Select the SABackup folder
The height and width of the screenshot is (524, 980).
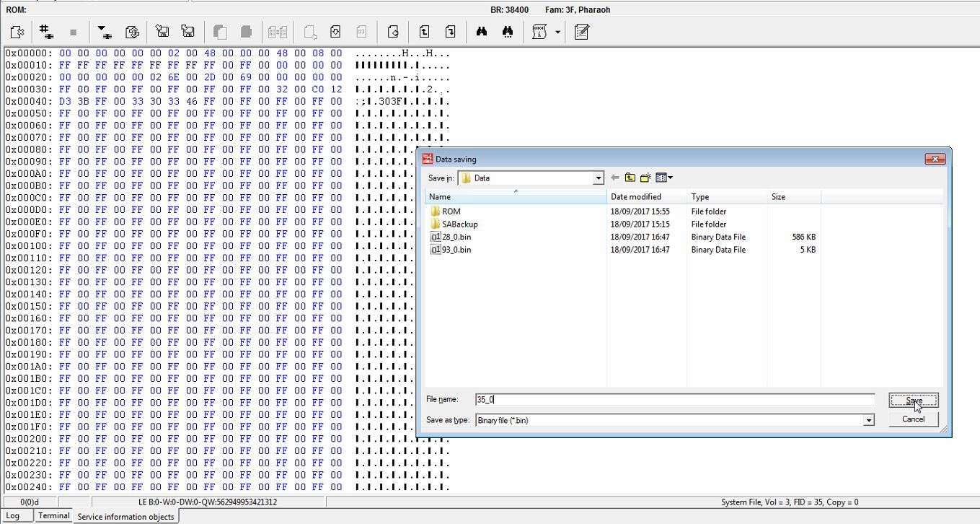click(x=459, y=224)
